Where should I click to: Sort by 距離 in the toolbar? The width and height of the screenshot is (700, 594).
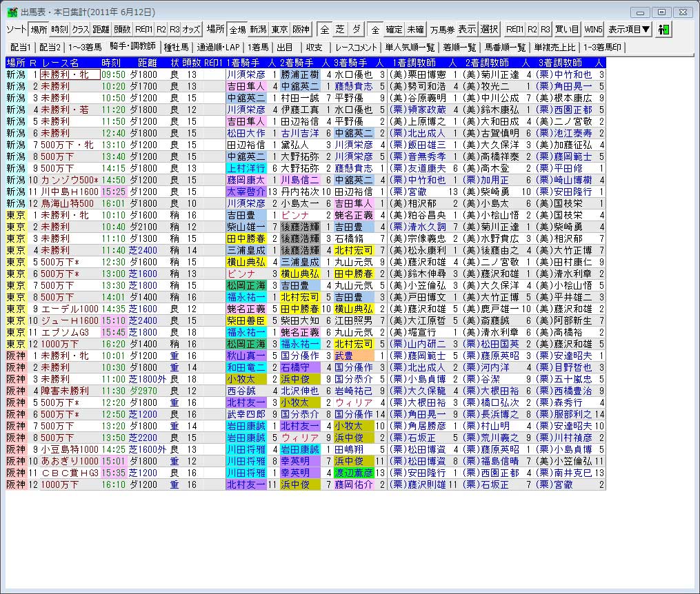coord(101,30)
